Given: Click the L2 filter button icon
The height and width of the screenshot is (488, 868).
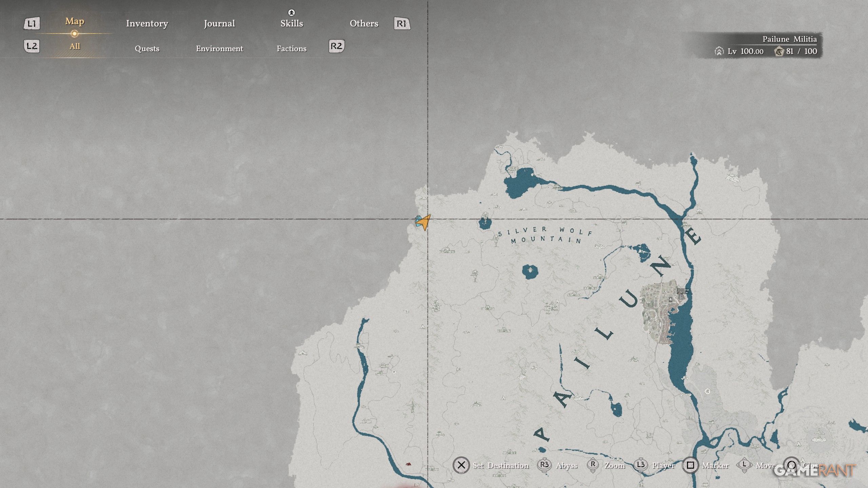Looking at the screenshot, I should coord(32,46).
